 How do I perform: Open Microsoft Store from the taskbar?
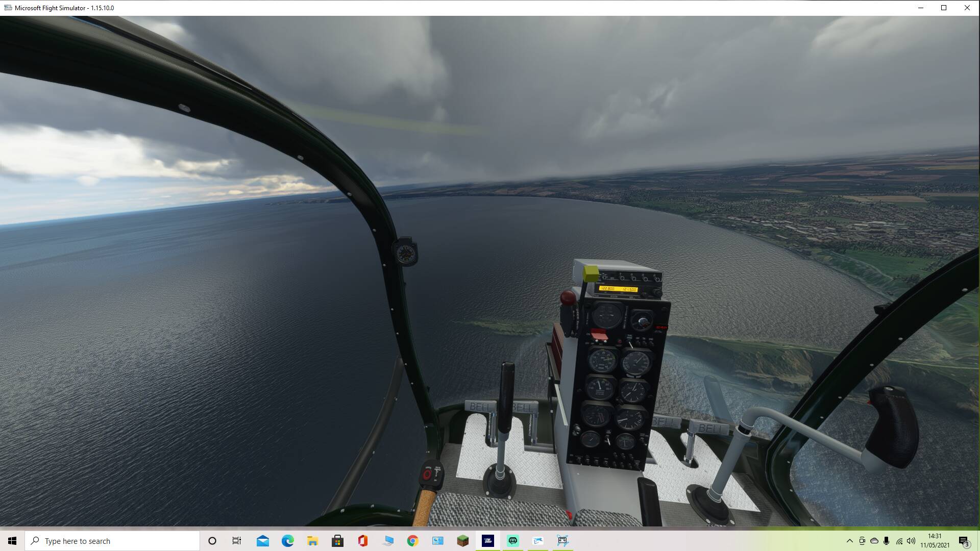337,541
